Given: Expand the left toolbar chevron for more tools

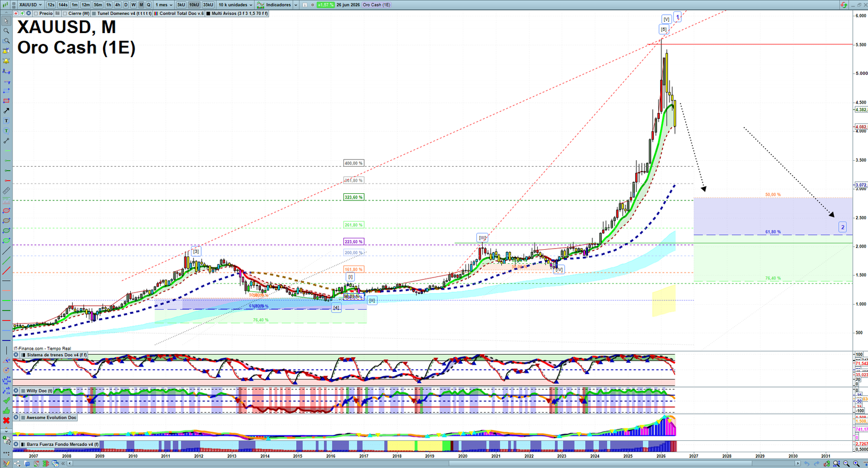Looking at the screenshot, I should [7, 431].
